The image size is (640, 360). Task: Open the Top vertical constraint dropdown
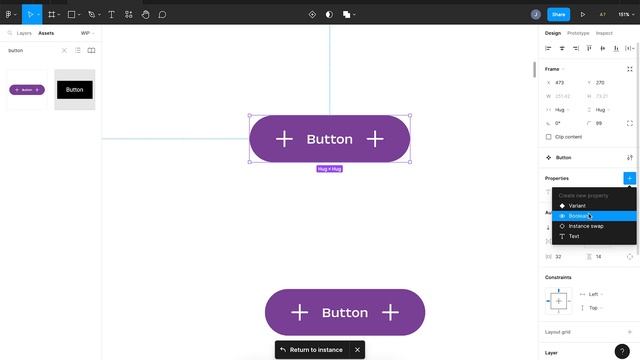pyautogui.click(x=596, y=308)
